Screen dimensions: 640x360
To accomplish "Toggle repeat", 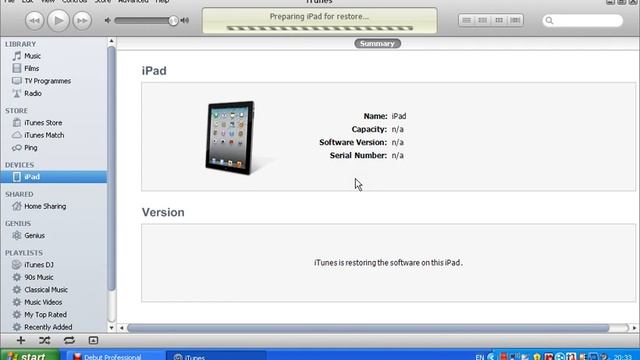I will pyautogui.click(x=69, y=340).
